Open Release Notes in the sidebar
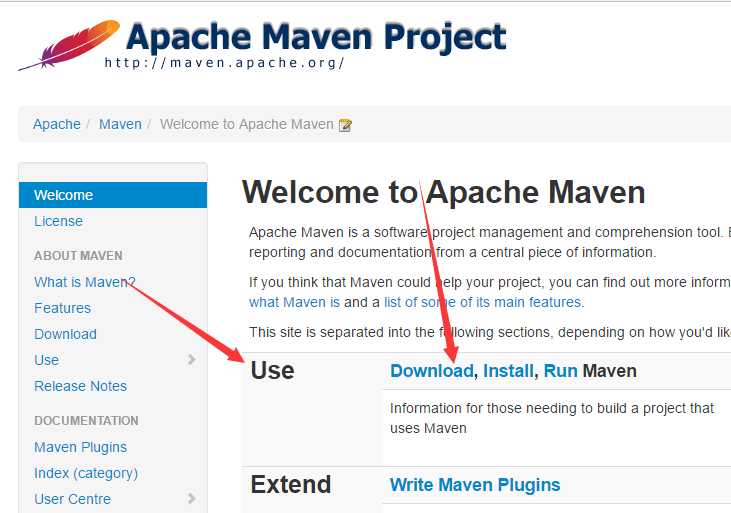731x513 pixels. [80, 386]
